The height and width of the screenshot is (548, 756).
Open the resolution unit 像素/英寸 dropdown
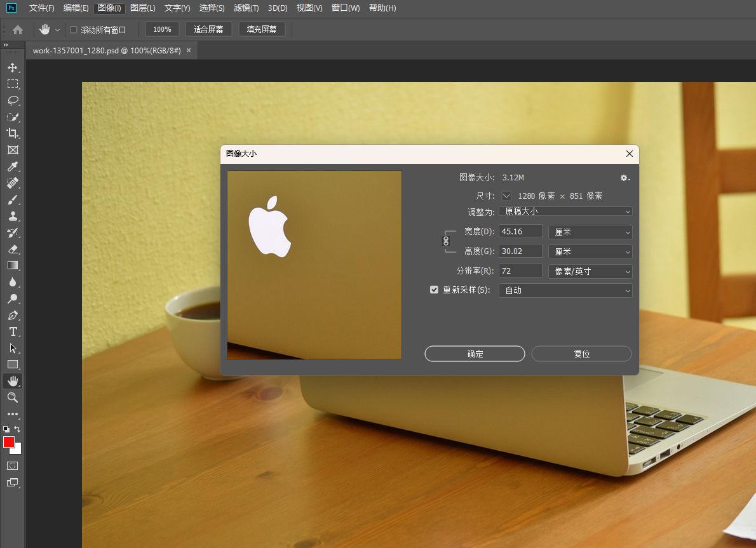[x=590, y=272]
